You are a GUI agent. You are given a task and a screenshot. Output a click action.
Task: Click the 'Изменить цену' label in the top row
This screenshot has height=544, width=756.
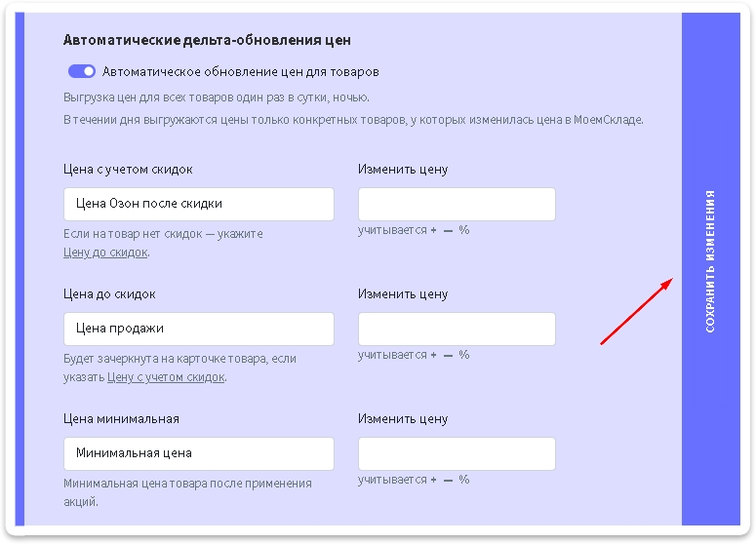click(403, 169)
